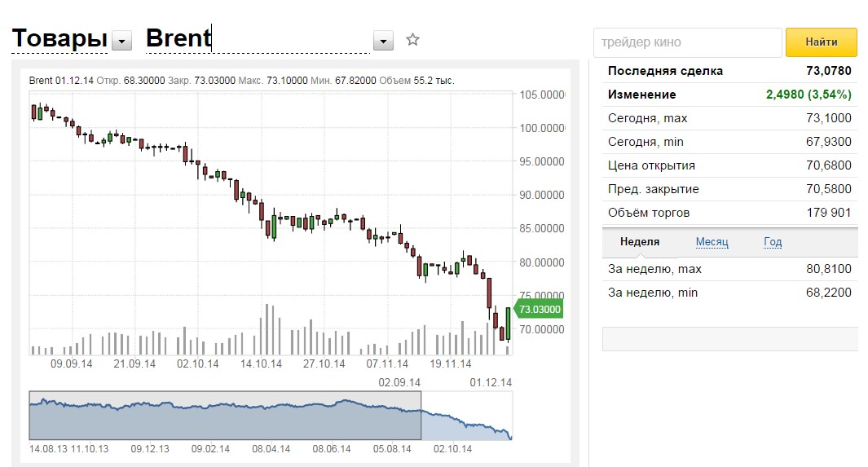Image resolution: width=868 pixels, height=467 pixels.
Task: Click the Товары heading
Action: coord(59,39)
